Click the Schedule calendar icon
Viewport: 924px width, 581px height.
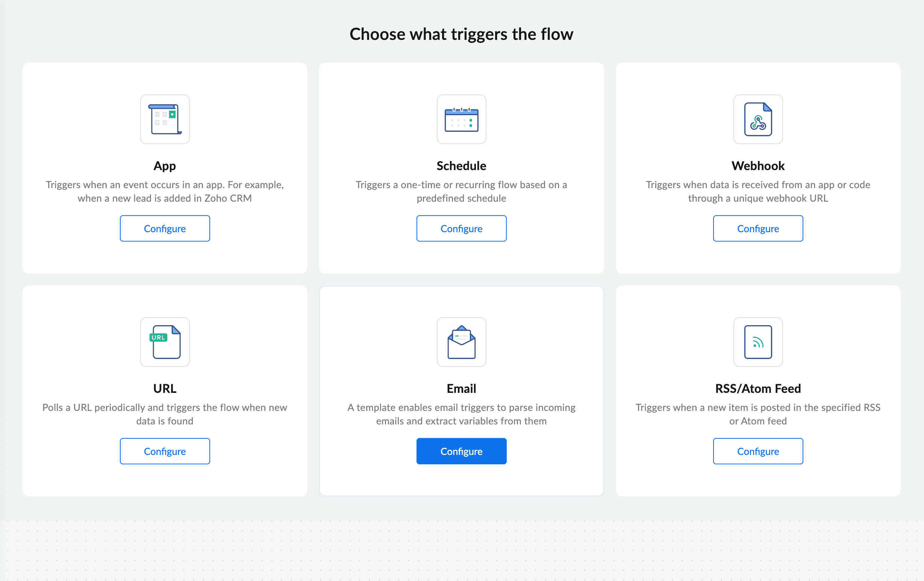461,119
